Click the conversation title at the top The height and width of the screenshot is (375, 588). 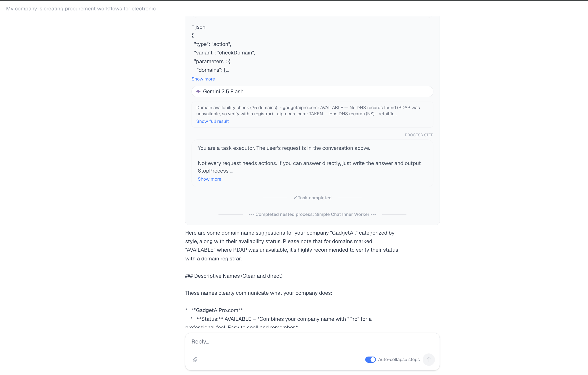click(x=81, y=9)
